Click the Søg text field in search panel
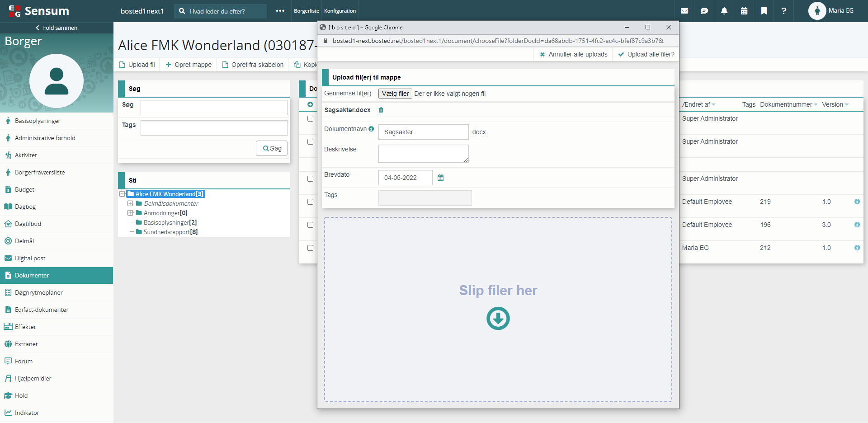This screenshot has height=423, width=868. tap(214, 108)
